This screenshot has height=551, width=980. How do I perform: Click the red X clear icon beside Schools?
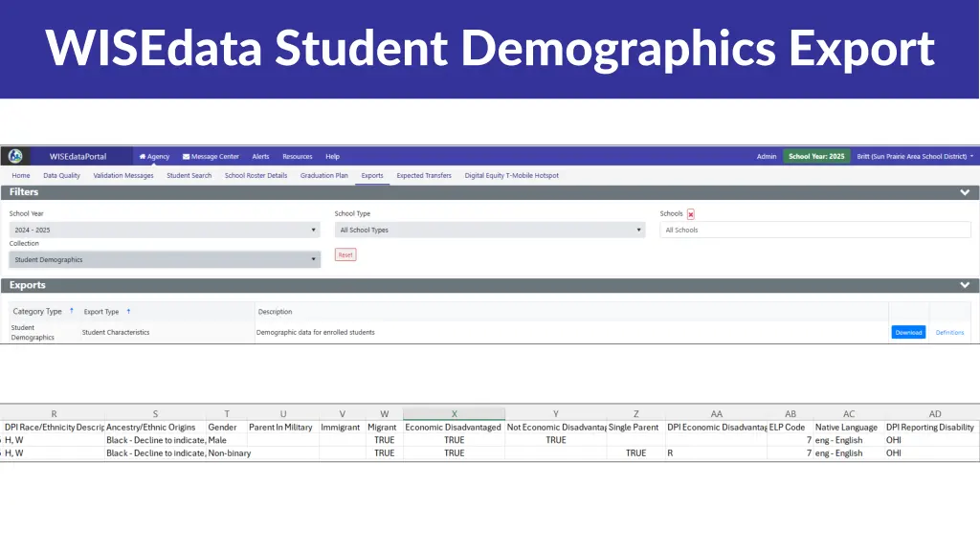(x=691, y=214)
